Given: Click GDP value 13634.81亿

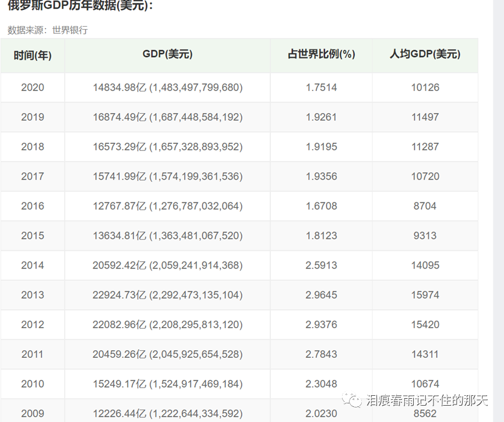Looking at the screenshot, I should 119,235.
